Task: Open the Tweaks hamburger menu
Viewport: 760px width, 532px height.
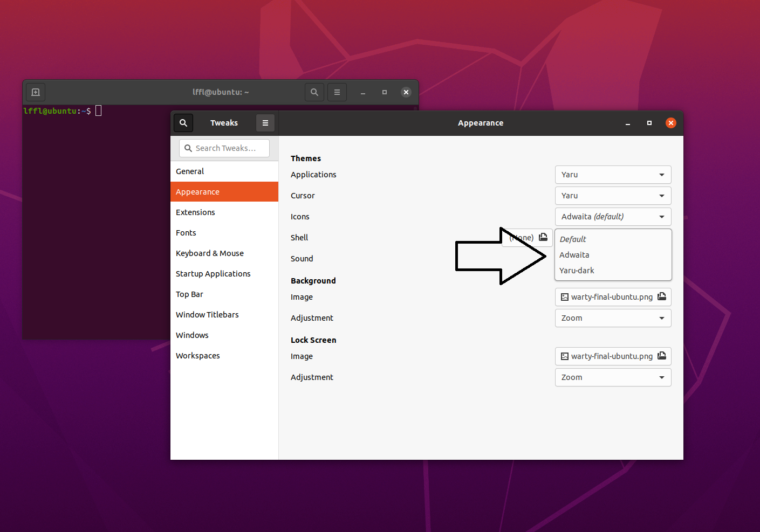Action: click(265, 122)
